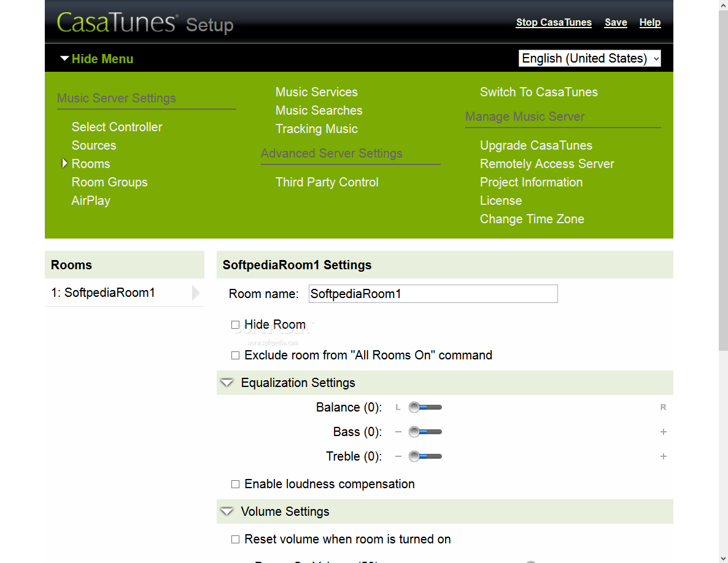Screen dimensions: 728x563
Task: Click scrollbar down arrow
Action: (723, 559)
